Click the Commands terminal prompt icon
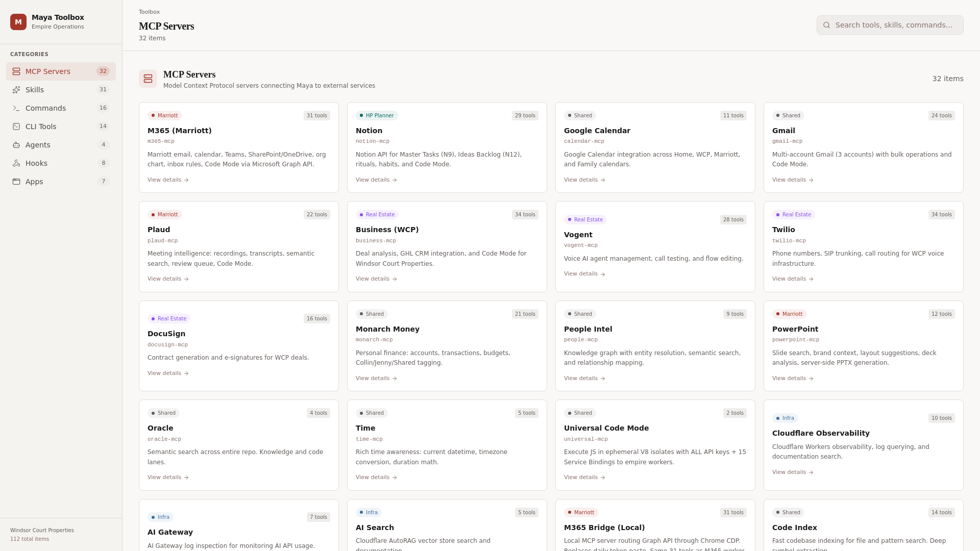The height and width of the screenshot is (551, 980). click(x=16, y=108)
